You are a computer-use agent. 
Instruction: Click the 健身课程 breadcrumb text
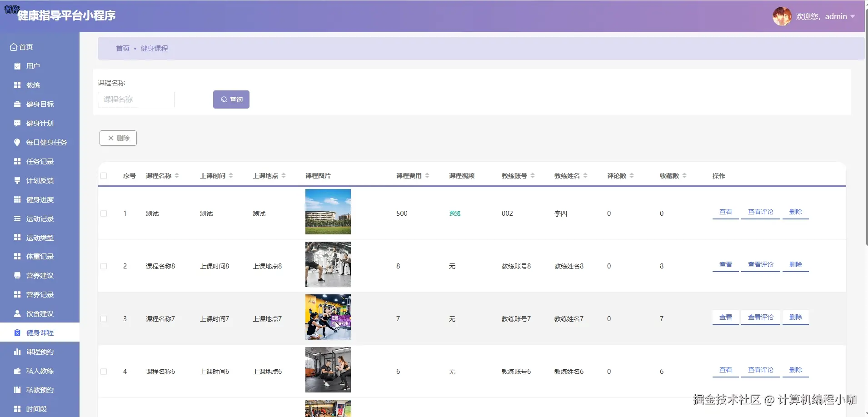(x=155, y=48)
